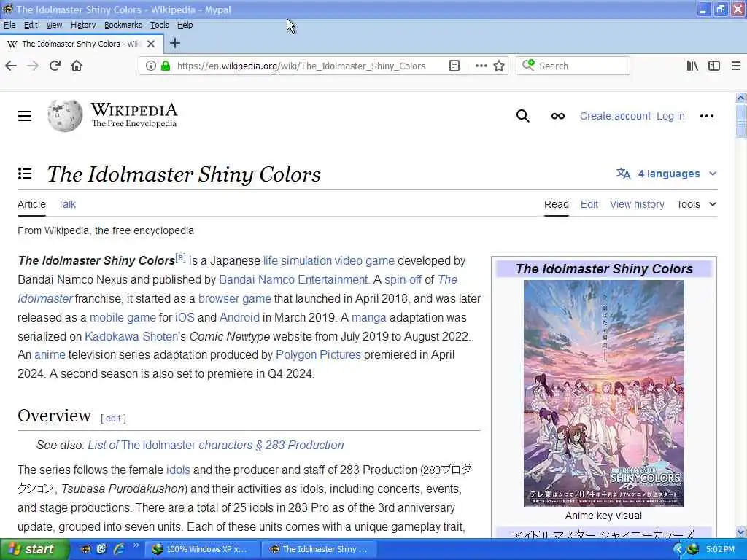This screenshot has height=560, width=747.
Task: Switch to the Talk tab
Action: tap(66, 204)
